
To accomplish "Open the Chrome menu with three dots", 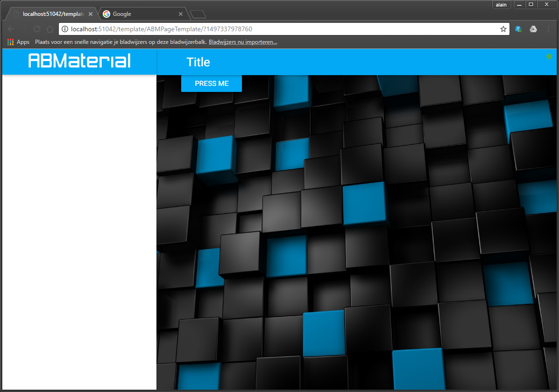I will (548, 29).
